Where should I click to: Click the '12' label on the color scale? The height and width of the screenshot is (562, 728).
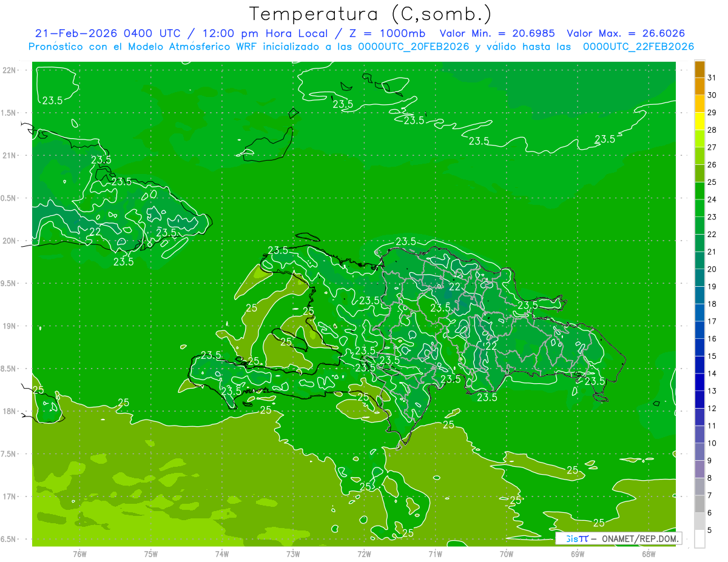pyautogui.click(x=712, y=409)
